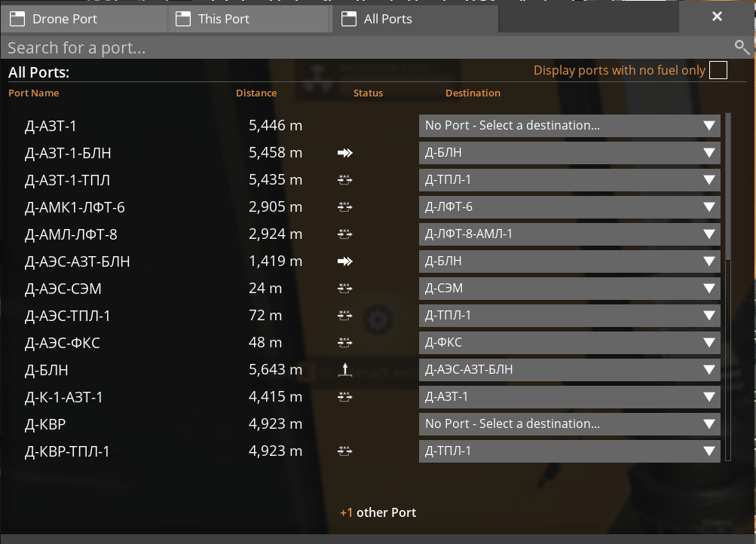This screenshot has width=756, height=544.
Task: Select port name Д-КВР
Action: click(x=45, y=424)
